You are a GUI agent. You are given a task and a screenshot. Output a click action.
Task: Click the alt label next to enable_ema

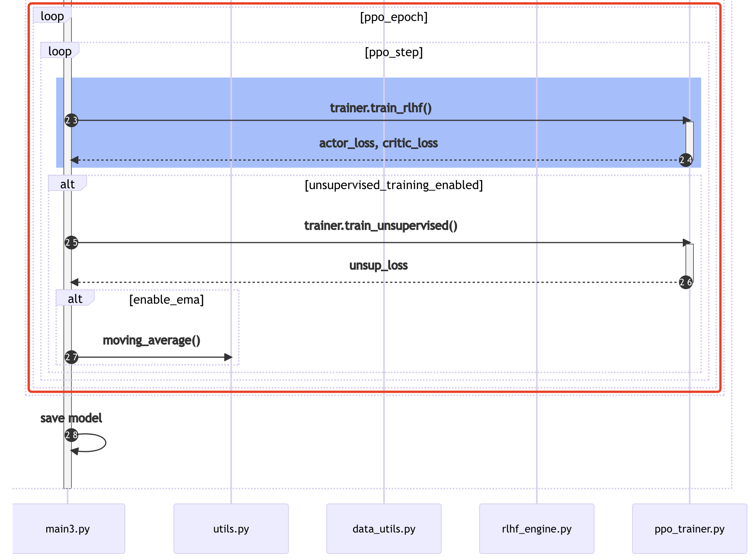tap(75, 298)
